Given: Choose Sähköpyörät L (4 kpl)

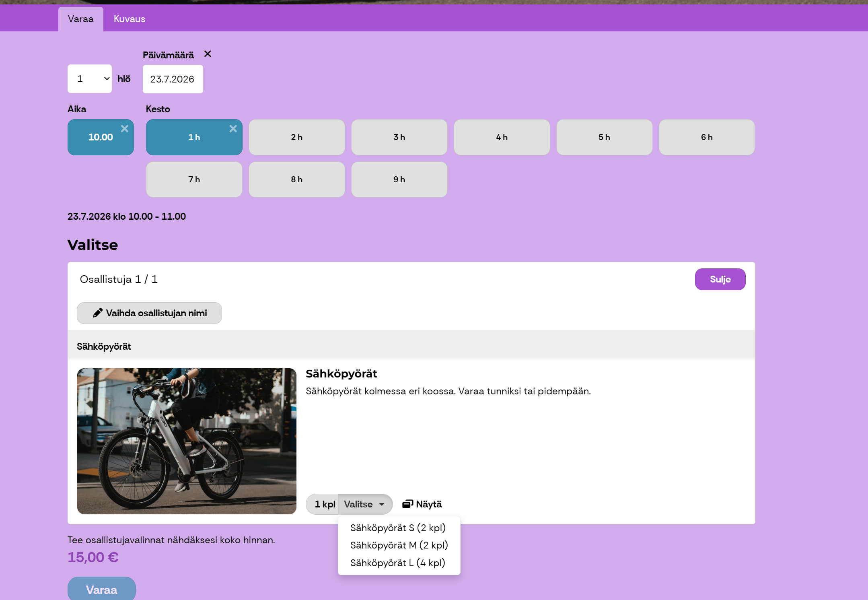Looking at the screenshot, I should [x=398, y=563].
